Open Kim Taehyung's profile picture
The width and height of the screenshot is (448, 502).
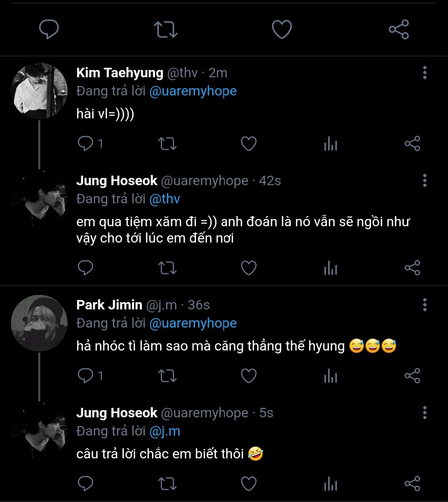pyautogui.click(x=39, y=91)
